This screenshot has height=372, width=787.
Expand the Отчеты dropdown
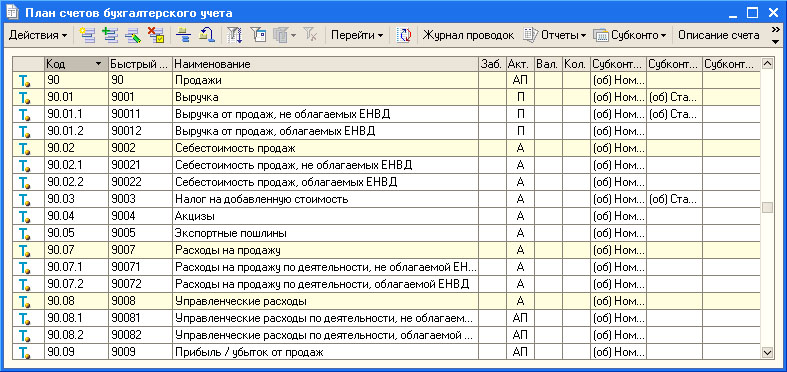[555, 35]
